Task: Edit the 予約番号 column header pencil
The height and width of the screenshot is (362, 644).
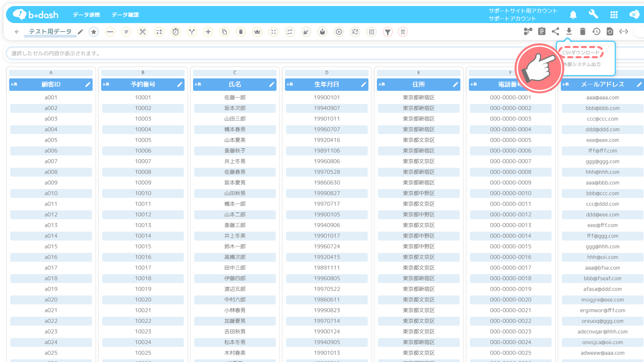Action: click(x=180, y=84)
